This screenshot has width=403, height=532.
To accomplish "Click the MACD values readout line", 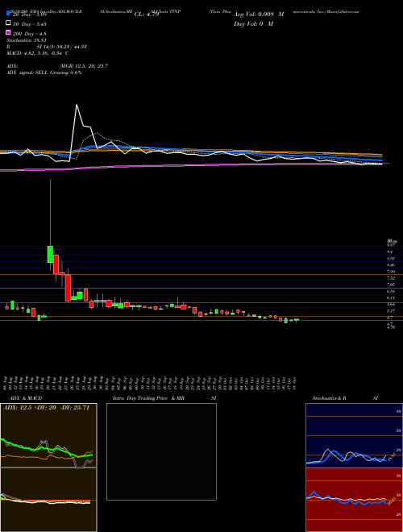I will pyautogui.click(x=38, y=53).
